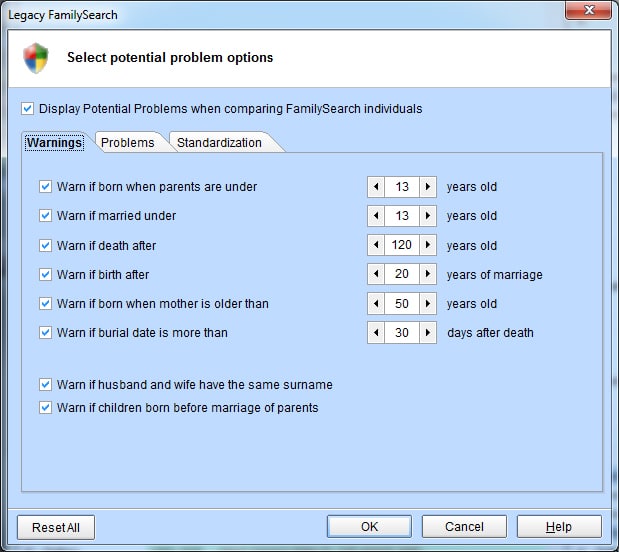Toggle Warn if born when parents are under

[45, 186]
